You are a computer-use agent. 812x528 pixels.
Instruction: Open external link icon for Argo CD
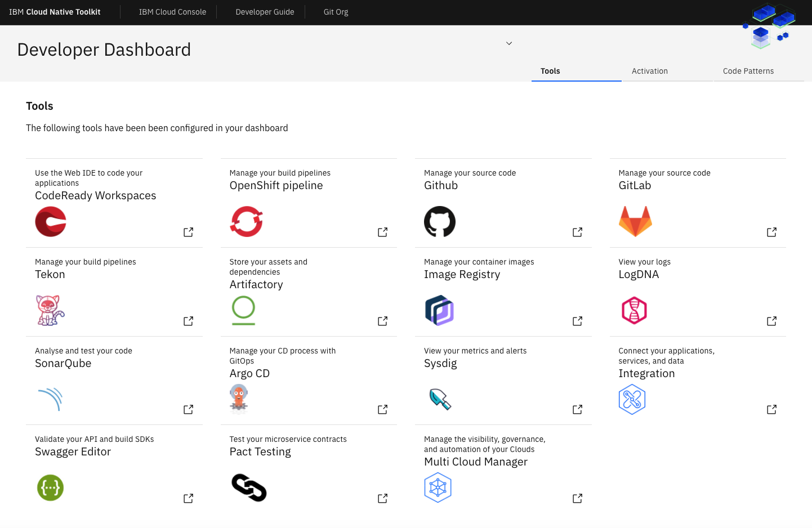point(383,409)
